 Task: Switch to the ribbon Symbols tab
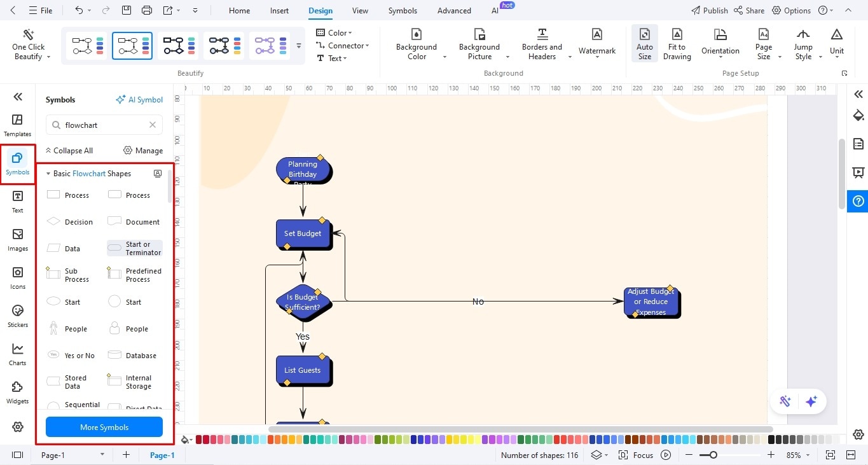(403, 10)
